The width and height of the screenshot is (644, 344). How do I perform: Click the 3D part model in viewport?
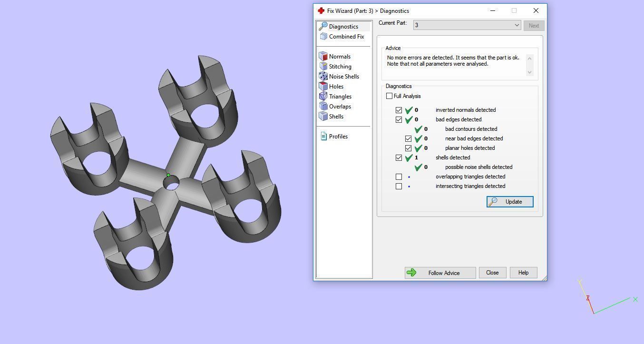point(166,172)
